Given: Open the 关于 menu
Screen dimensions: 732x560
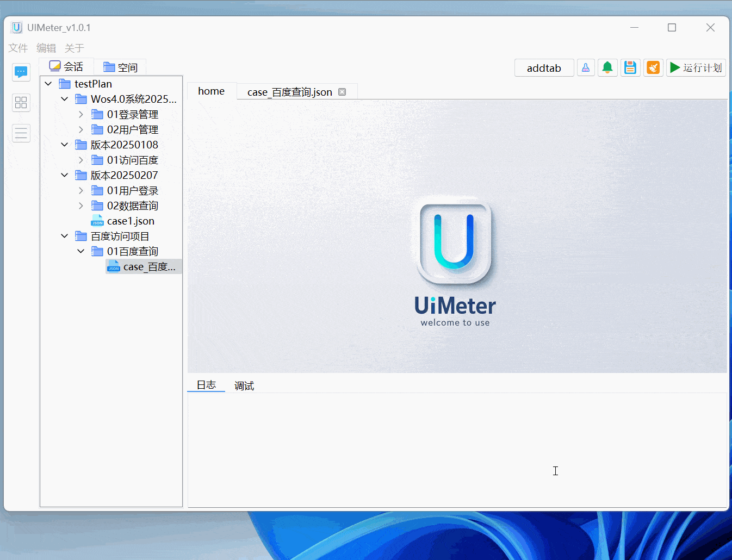Looking at the screenshot, I should click(75, 48).
